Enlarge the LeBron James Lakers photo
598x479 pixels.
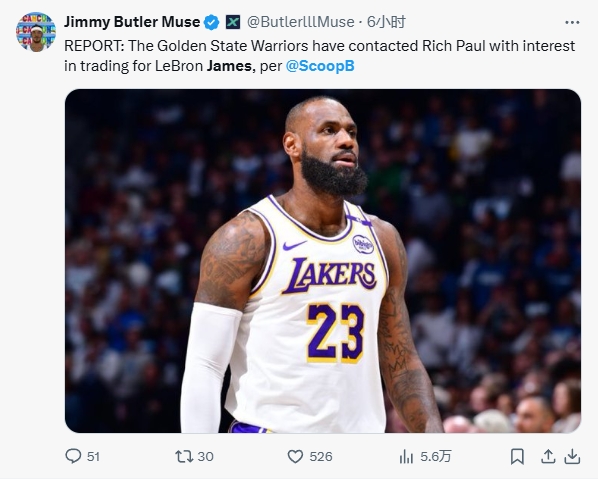(x=323, y=261)
